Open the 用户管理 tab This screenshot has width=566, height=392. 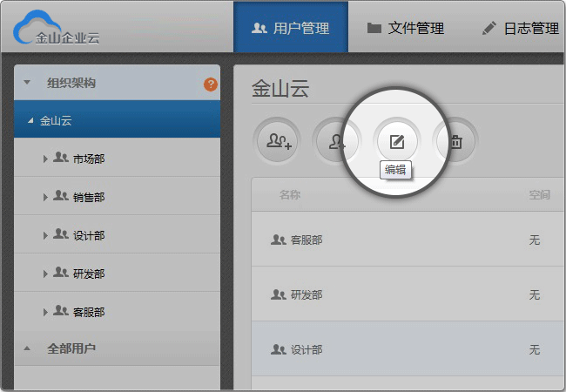tap(291, 27)
